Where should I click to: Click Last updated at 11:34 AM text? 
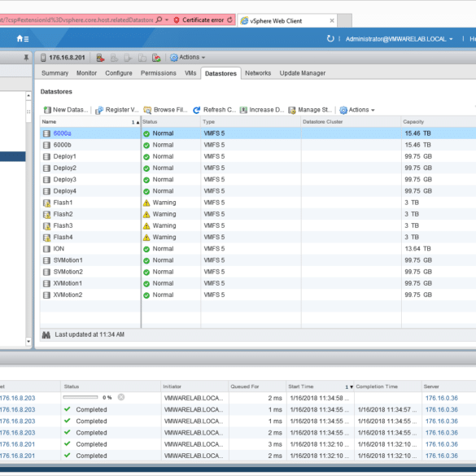coord(90,334)
